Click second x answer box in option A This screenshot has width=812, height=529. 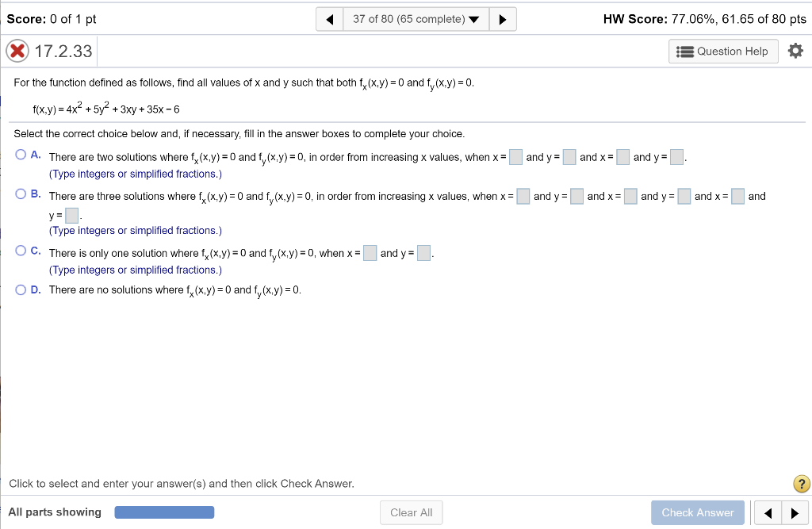623,157
